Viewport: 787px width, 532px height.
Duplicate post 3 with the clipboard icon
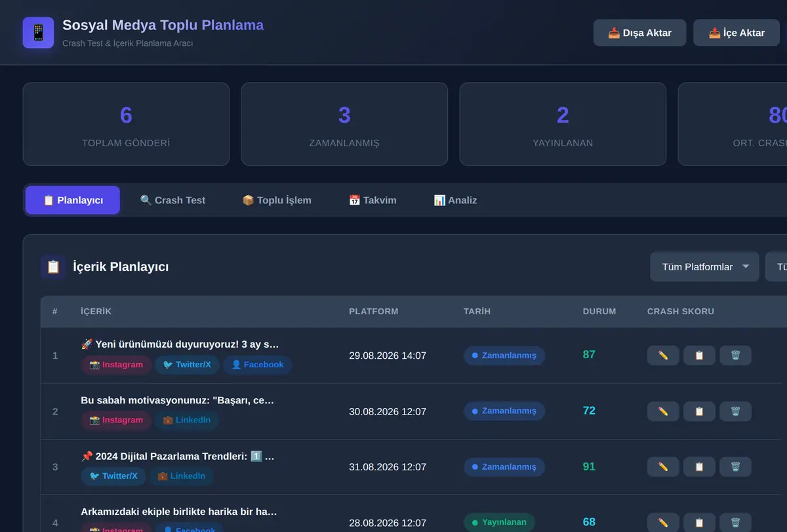[x=699, y=467]
